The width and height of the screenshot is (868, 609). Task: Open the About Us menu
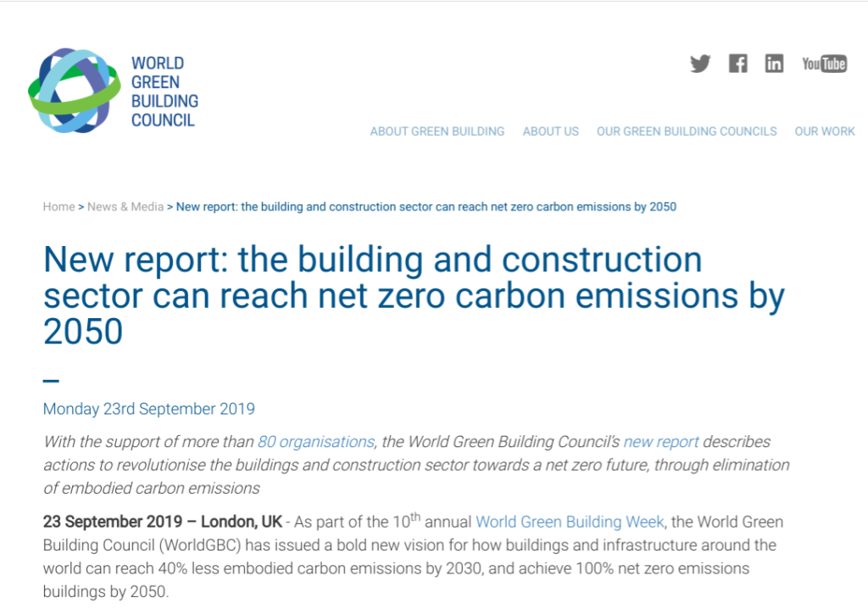pyautogui.click(x=551, y=131)
